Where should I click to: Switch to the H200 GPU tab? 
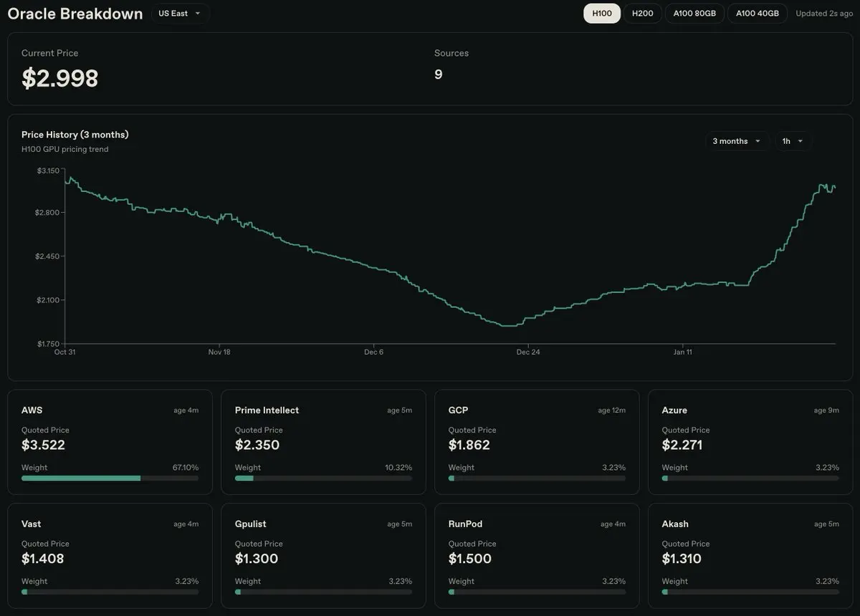tap(642, 14)
